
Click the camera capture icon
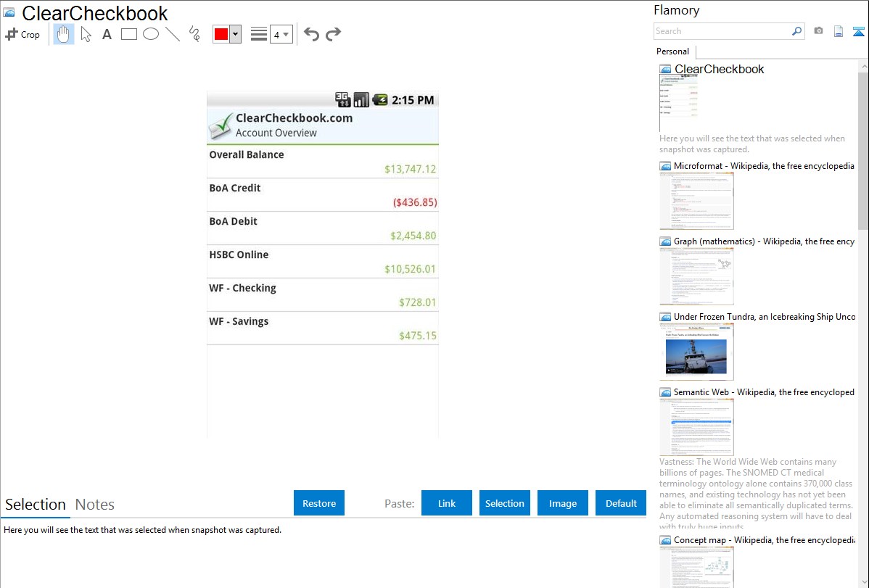coord(818,31)
